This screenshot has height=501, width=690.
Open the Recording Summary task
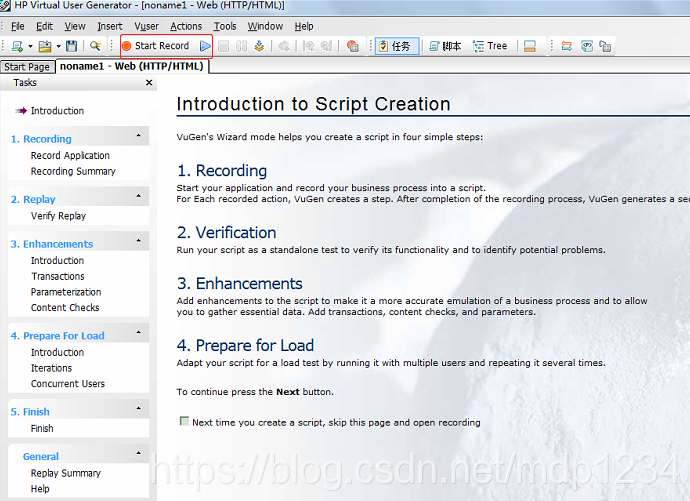tap(73, 171)
